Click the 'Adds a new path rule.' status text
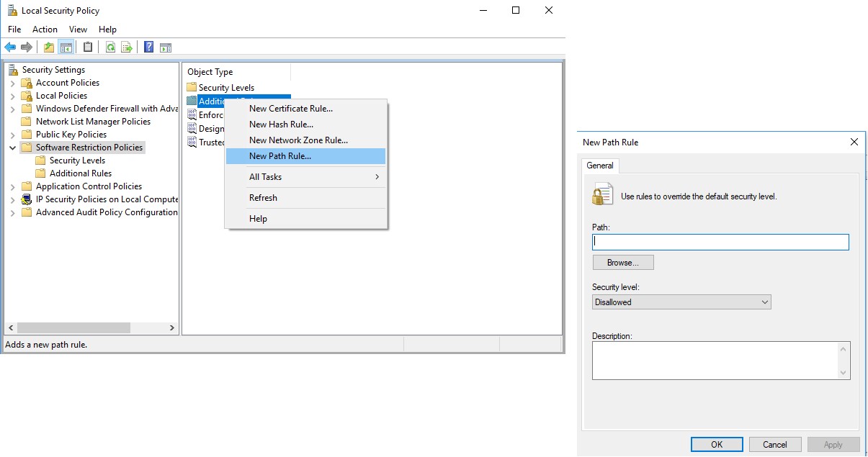868x457 pixels. pos(46,345)
